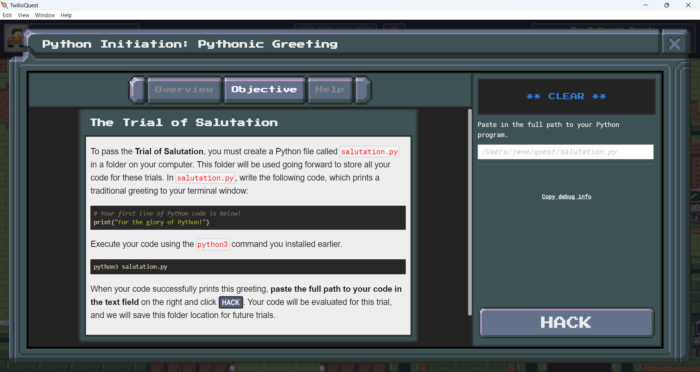Click the inline HACK label in instructions
700x372 pixels.
(x=231, y=302)
